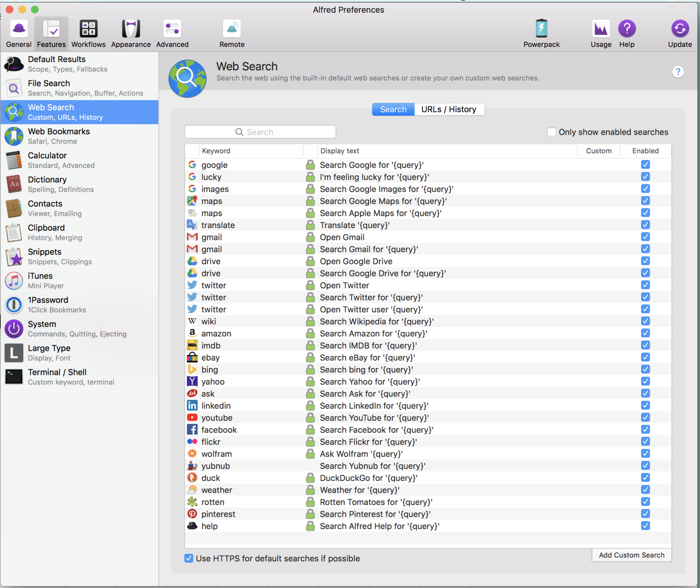Sort by the Display text column header

pos(447,151)
